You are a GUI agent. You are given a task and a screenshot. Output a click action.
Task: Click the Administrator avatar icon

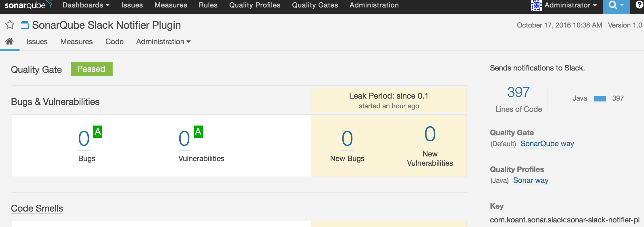click(536, 5)
